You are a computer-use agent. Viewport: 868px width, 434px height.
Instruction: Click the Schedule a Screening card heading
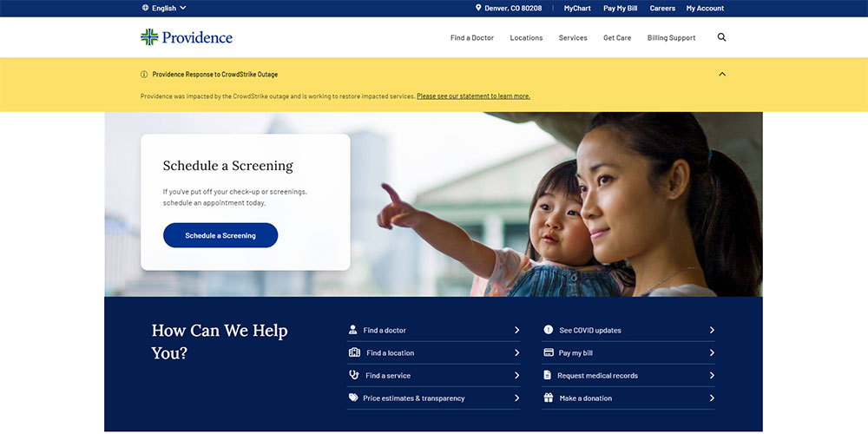pyautogui.click(x=227, y=166)
